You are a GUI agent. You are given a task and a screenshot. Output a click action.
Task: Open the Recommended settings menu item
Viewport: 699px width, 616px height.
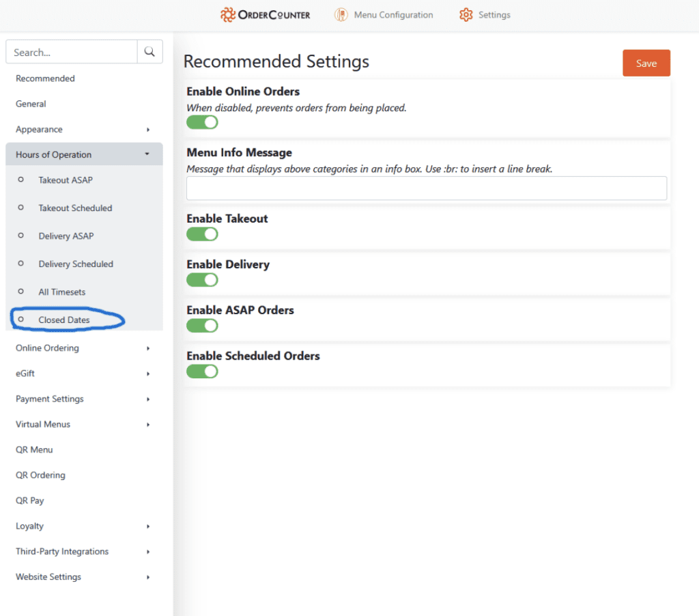[x=45, y=79]
